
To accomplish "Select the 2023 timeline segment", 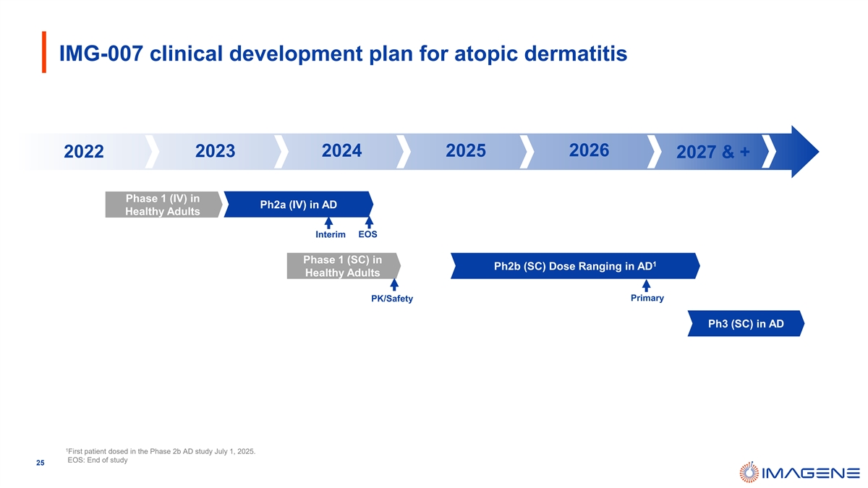I will coord(215,152).
